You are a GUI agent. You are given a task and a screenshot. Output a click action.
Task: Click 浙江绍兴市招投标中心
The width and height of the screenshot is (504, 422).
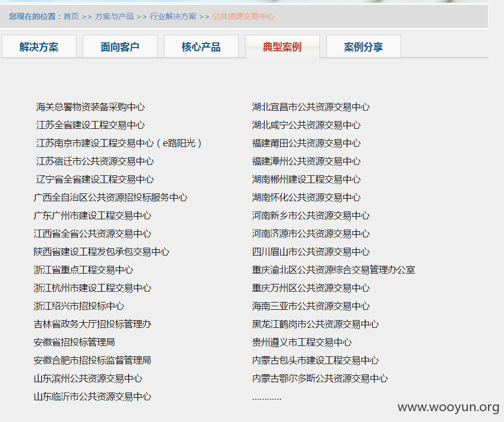coord(79,306)
